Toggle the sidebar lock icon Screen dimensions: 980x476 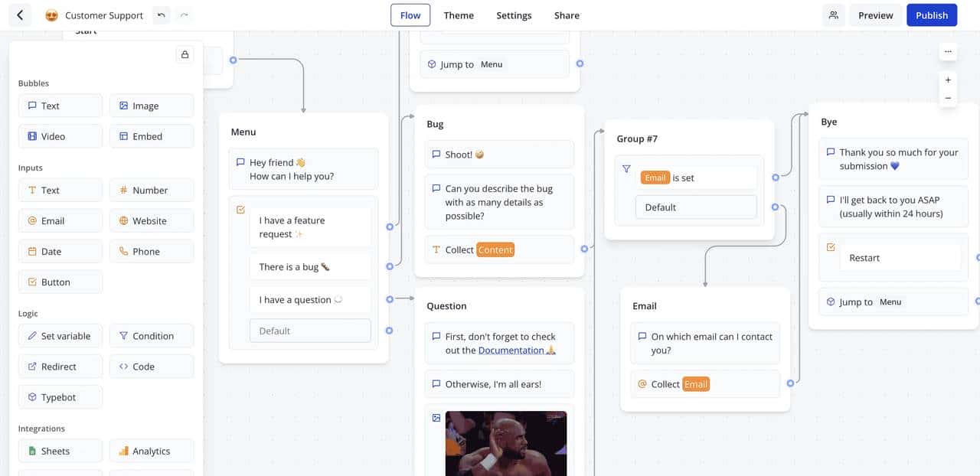point(185,54)
